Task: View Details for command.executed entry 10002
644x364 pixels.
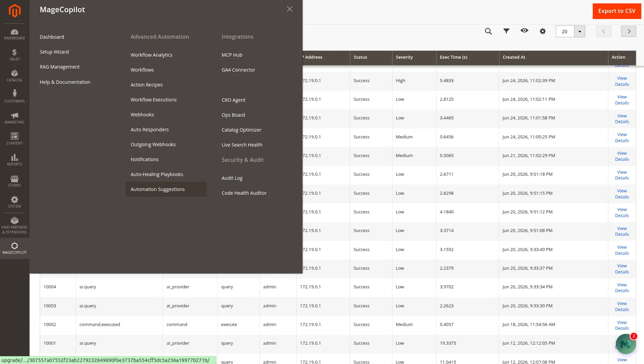Action: point(622,325)
